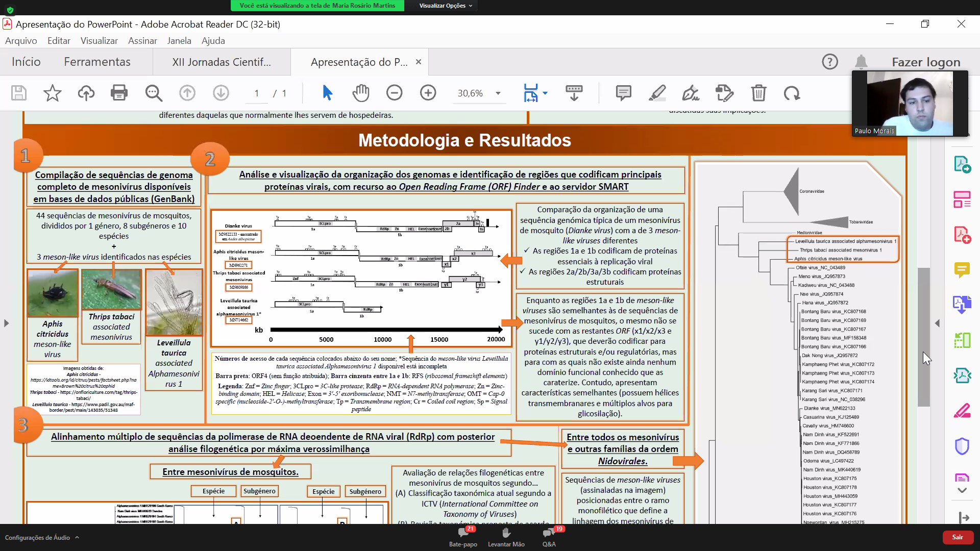The width and height of the screenshot is (980, 551).
Task: Click the zoom out minus icon
Action: pos(394,93)
